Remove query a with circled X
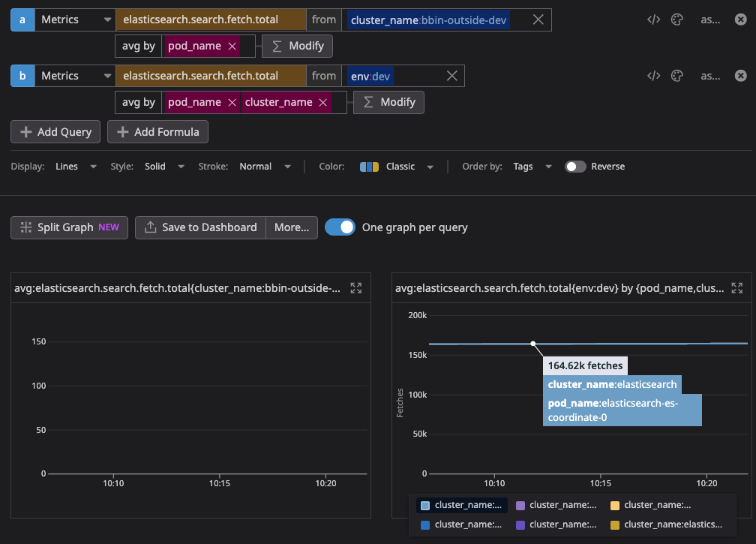Screen dimensions: 756x544 point(740,20)
